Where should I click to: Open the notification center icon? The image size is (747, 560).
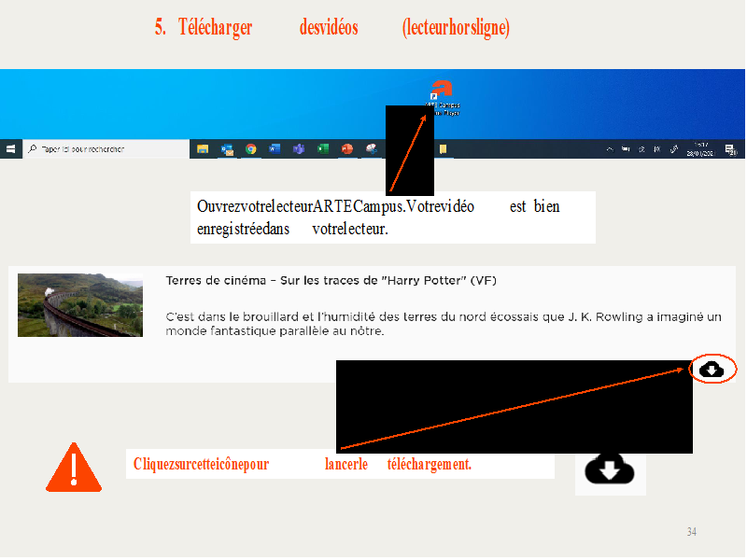[x=730, y=149]
